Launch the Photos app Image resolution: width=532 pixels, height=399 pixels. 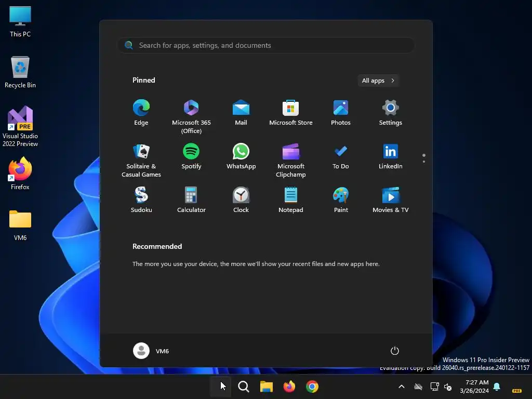pos(341,113)
